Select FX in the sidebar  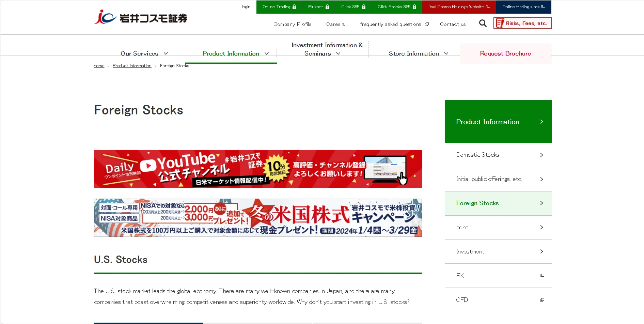[x=498, y=276]
